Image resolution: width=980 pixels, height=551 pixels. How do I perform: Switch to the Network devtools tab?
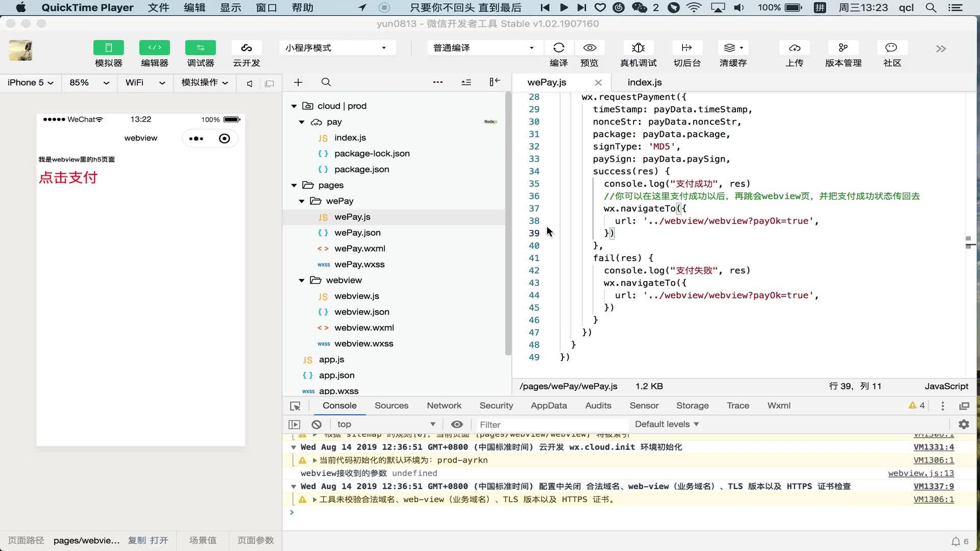[x=444, y=406]
